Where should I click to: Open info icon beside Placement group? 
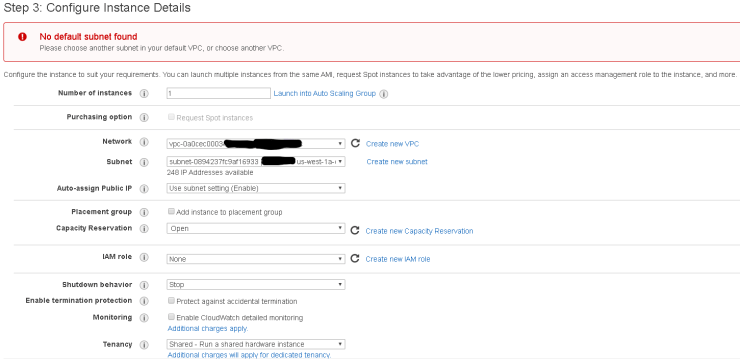click(x=144, y=212)
